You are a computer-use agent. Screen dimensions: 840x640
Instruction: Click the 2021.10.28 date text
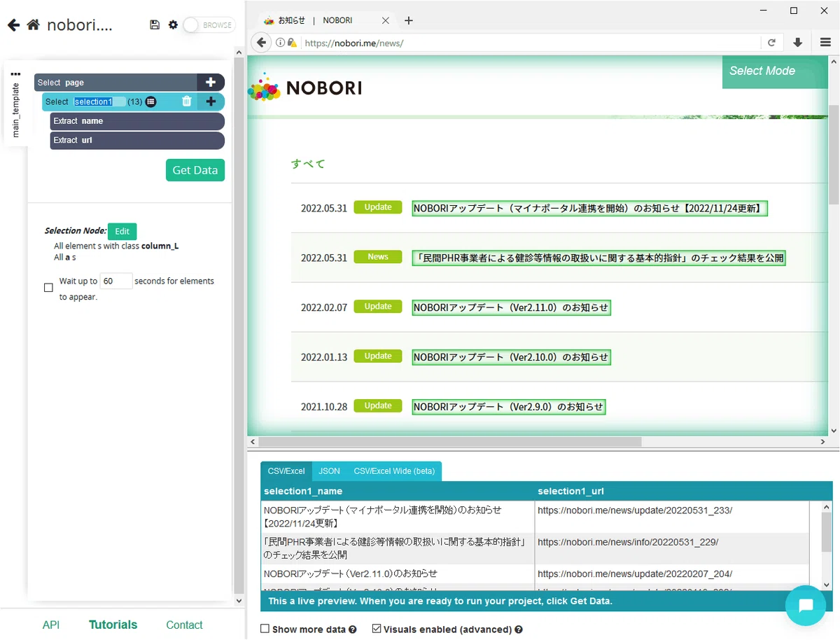[324, 407]
